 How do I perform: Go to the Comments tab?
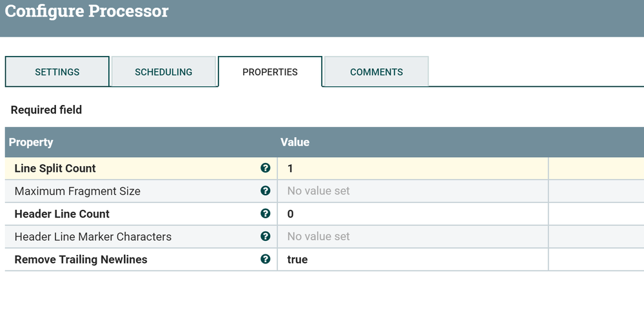376,72
